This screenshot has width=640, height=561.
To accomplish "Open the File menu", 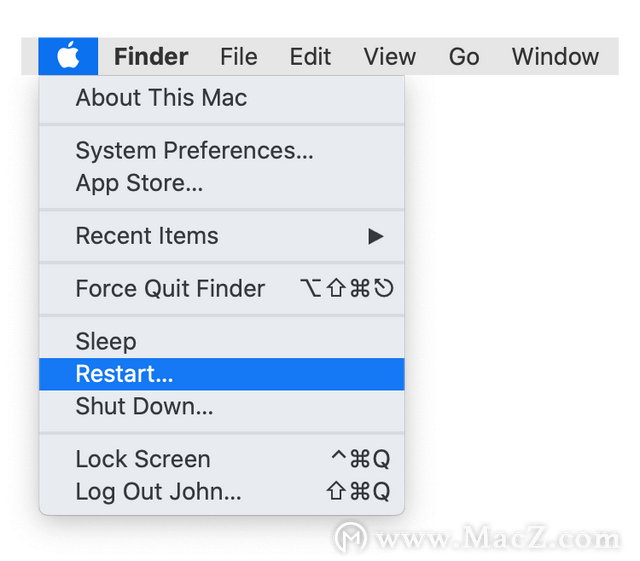I will 239,56.
